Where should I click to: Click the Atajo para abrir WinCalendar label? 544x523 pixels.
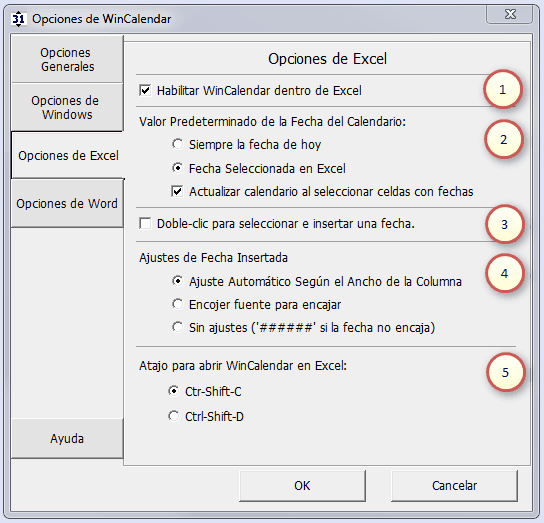(x=243, y=366)
